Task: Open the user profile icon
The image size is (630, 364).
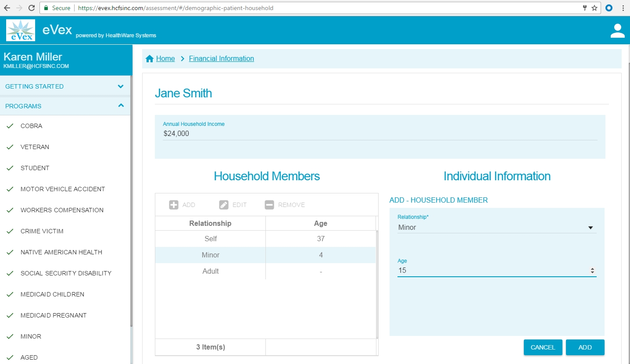Action: [x=617, y=31]
